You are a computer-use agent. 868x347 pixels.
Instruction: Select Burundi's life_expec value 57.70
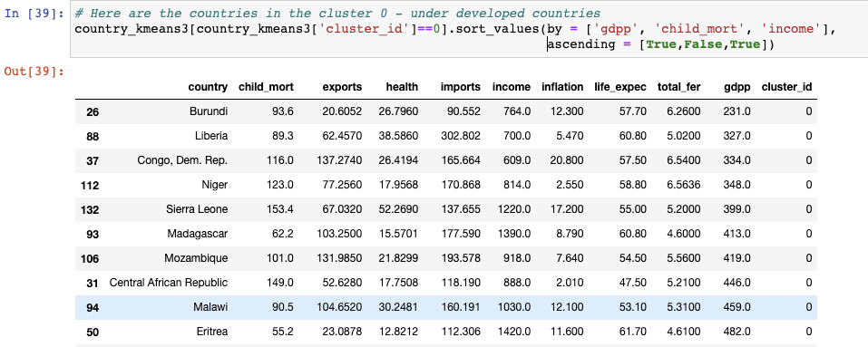tap(633, 111)
